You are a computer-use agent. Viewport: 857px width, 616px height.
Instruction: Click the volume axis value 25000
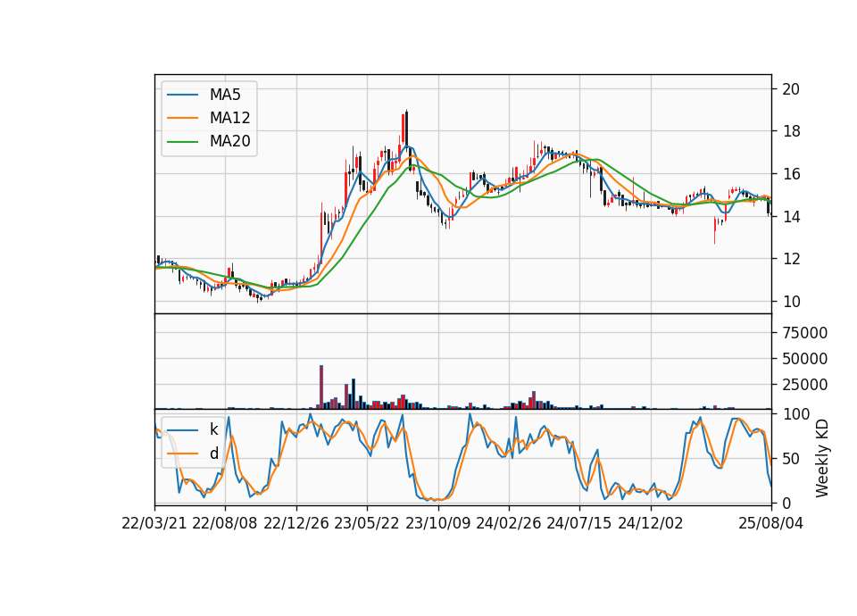(x=804, y=384)
